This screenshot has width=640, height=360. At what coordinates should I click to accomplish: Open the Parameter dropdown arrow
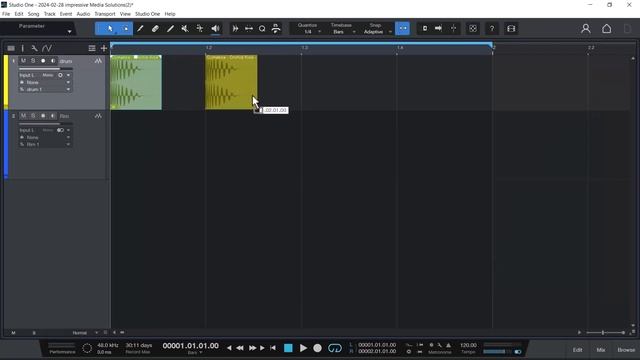[69, 31]
